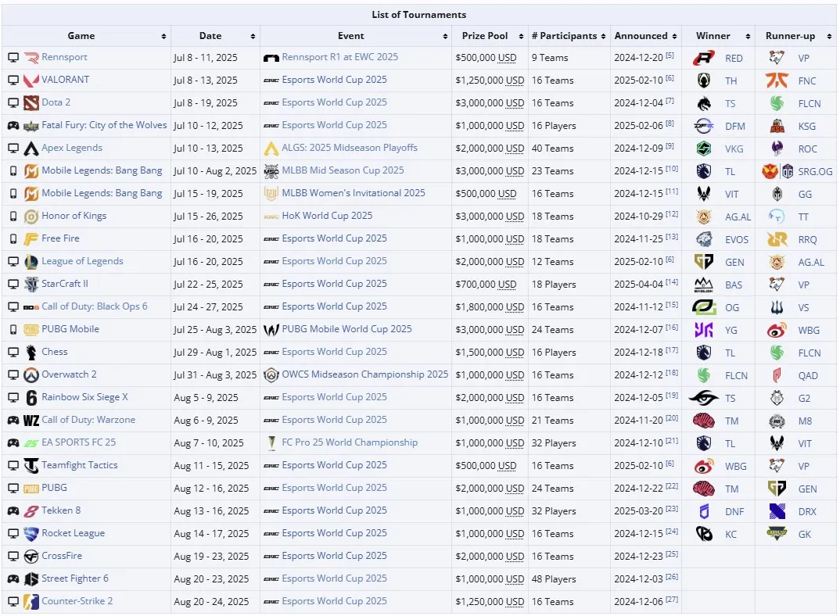Click RED winner name in the Rennsport row
The height and width of the screenshot is (616, 840).
click(734, 59)
